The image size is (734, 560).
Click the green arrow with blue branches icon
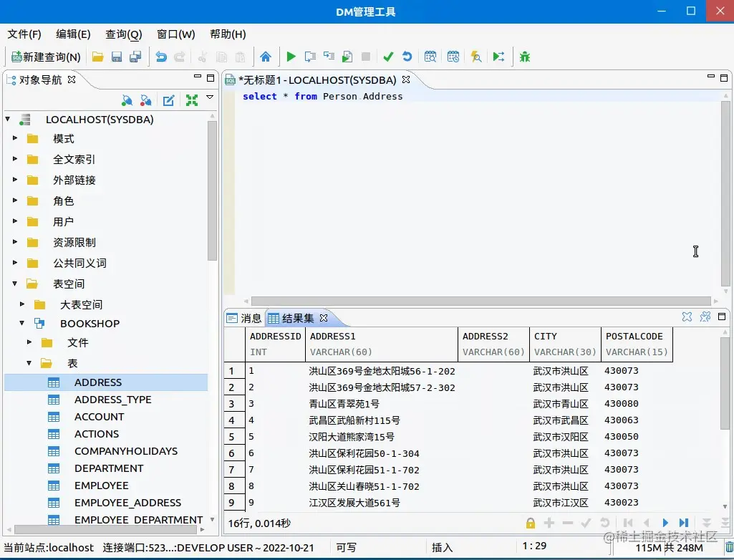(x=498, y=57)
